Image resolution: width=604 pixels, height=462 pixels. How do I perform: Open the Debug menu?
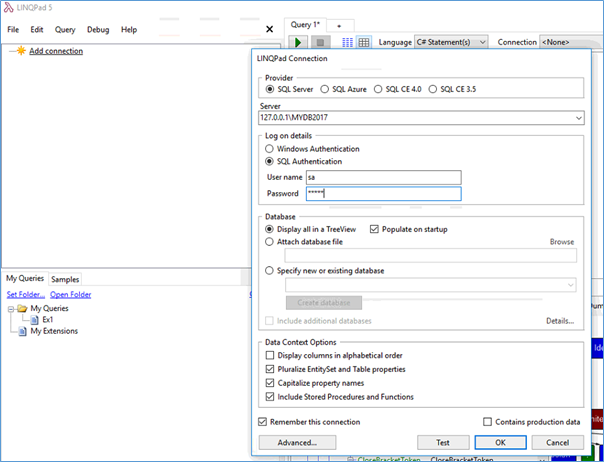point(98,30)
